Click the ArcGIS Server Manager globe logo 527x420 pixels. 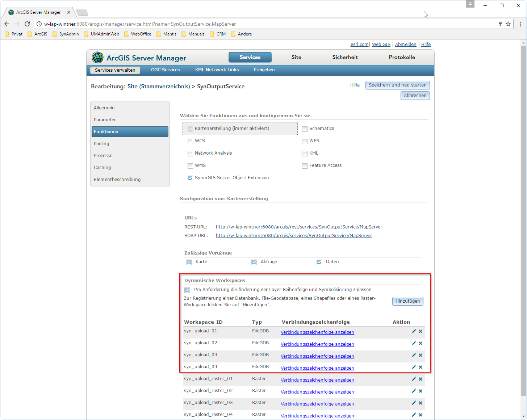tap(97, 57)
